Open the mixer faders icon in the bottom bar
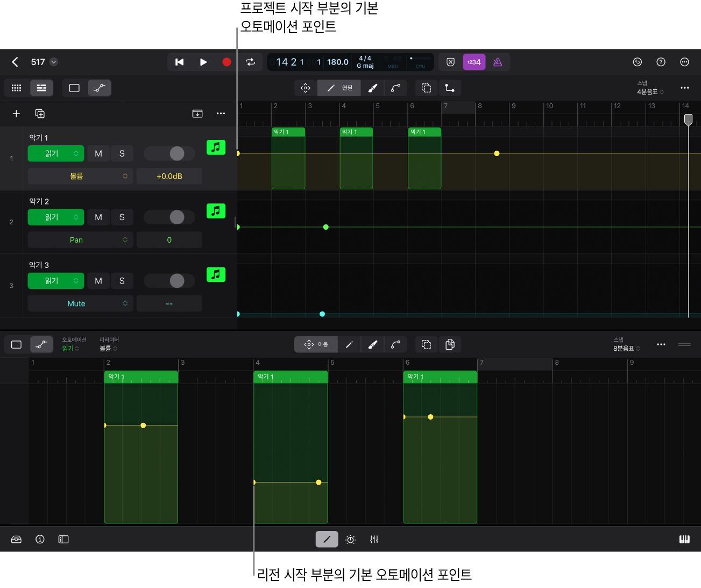The width and height of the screenshot is (701, 588). (x=374, y=540)
